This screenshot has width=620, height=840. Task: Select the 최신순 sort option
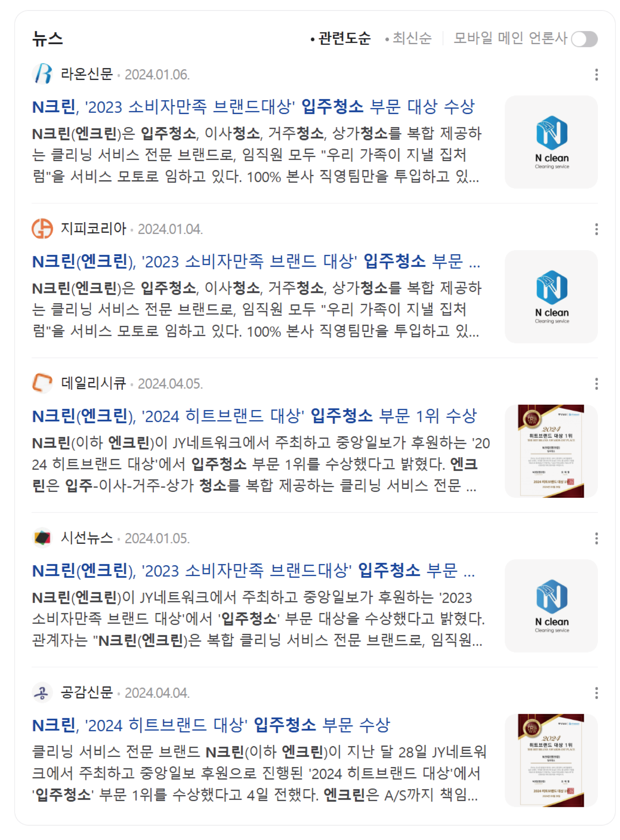pos(408,38)
